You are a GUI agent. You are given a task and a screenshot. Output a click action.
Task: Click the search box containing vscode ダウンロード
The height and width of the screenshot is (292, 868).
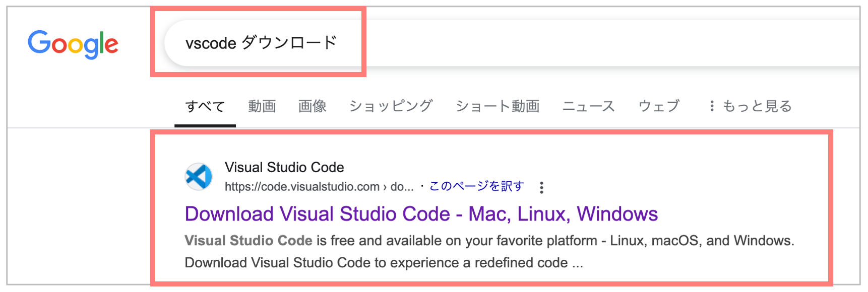(512, 43)
